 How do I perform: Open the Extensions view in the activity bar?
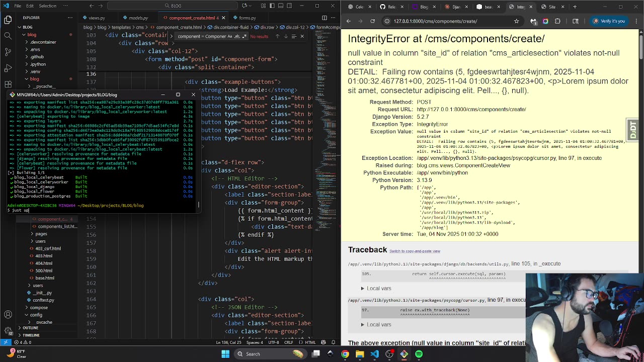[x=8, y=84]
